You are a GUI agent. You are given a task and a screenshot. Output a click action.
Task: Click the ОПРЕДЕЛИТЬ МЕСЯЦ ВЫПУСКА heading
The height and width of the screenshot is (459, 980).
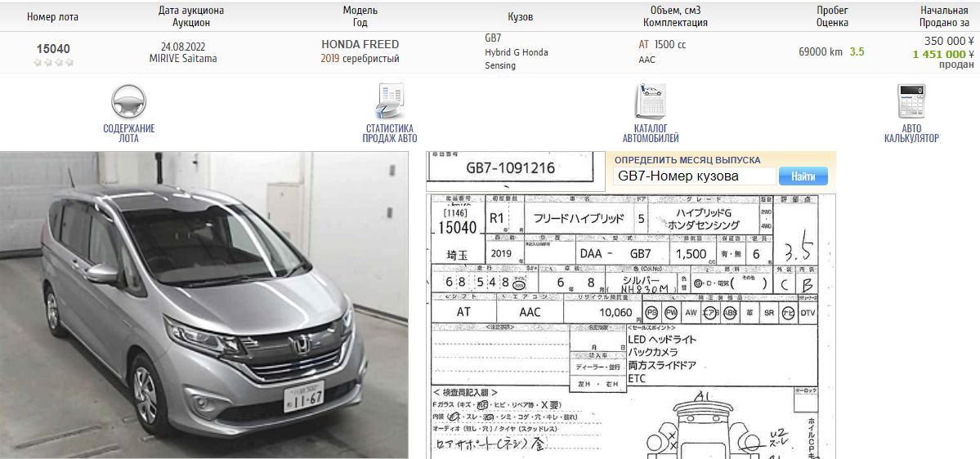(687, 160)
